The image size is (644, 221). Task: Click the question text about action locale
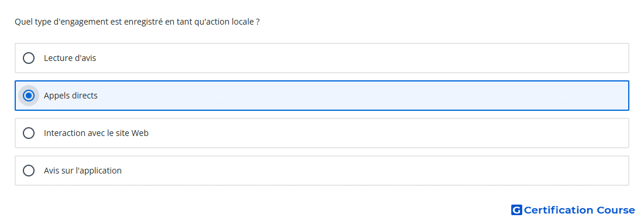[137, 22]
